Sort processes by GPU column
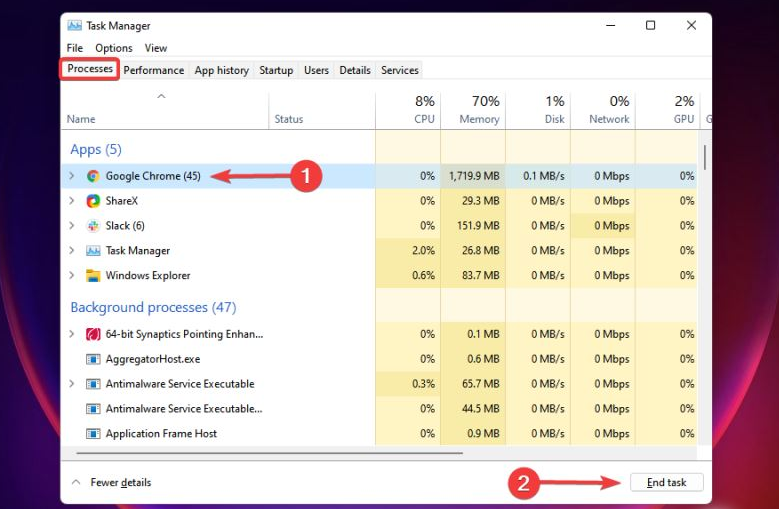 [668, 111]
